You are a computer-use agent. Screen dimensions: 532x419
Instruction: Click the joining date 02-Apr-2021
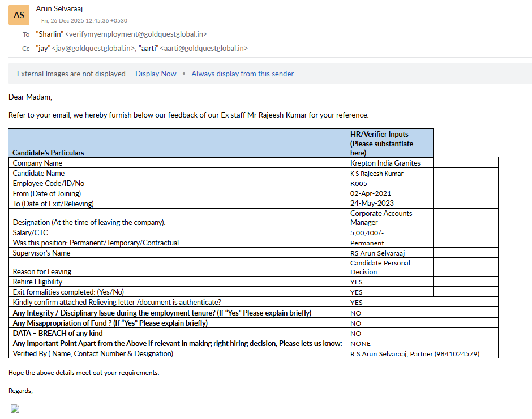[371, 194]
